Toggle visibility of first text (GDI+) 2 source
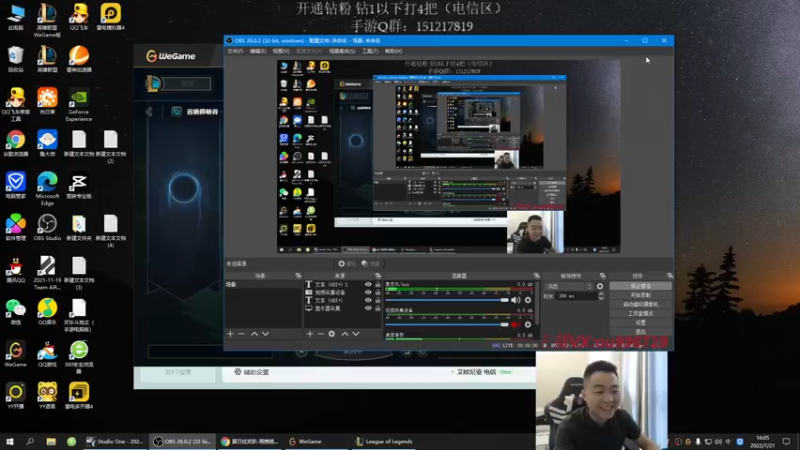The image size is (800, 450). pos(368,284)
